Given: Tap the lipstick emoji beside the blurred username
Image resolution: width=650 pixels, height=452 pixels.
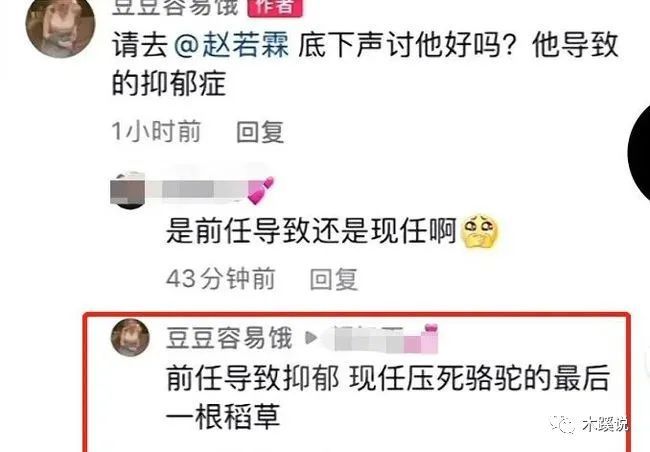Looking at the screenshot, I should 261,190.
